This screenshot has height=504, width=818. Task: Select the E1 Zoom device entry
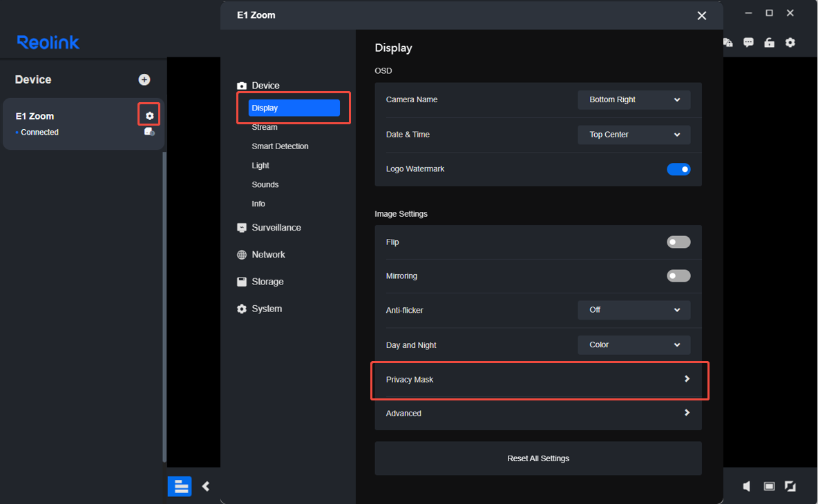click(84, 124)
